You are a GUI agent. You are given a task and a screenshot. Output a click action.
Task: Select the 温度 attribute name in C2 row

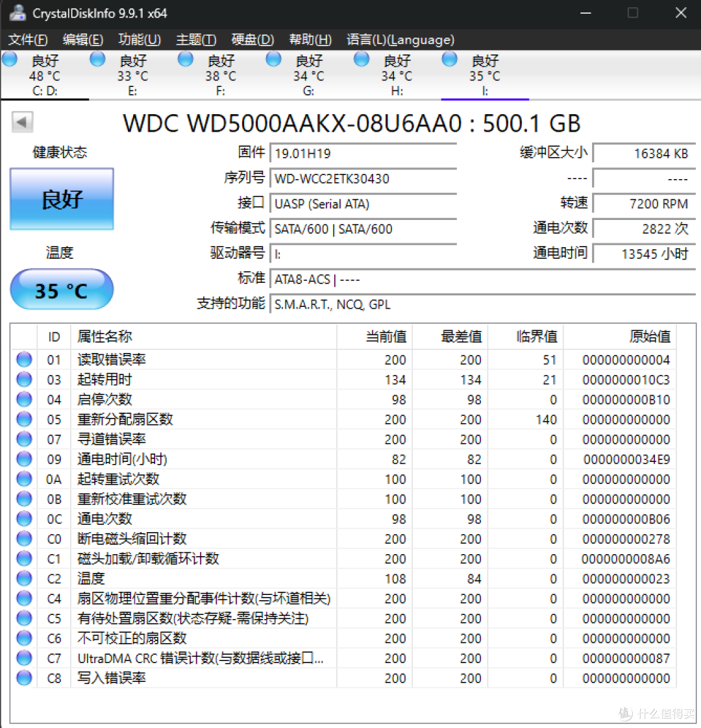(91, 579)
